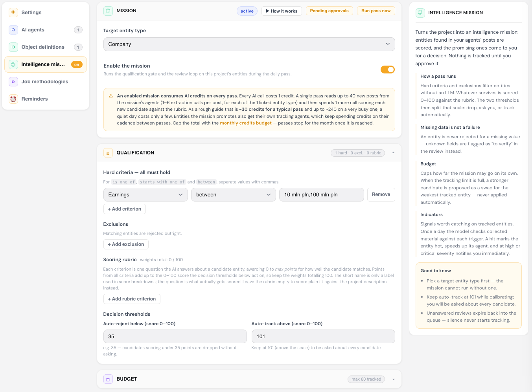
Task: Click the Mission header icon
Action: [x=108, y=11]
